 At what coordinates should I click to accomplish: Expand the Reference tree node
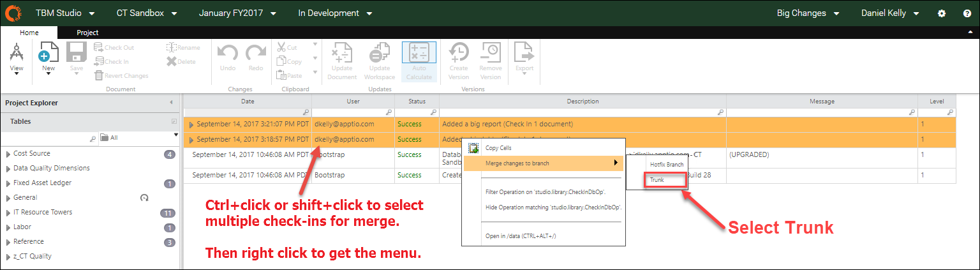pos(8,242)
